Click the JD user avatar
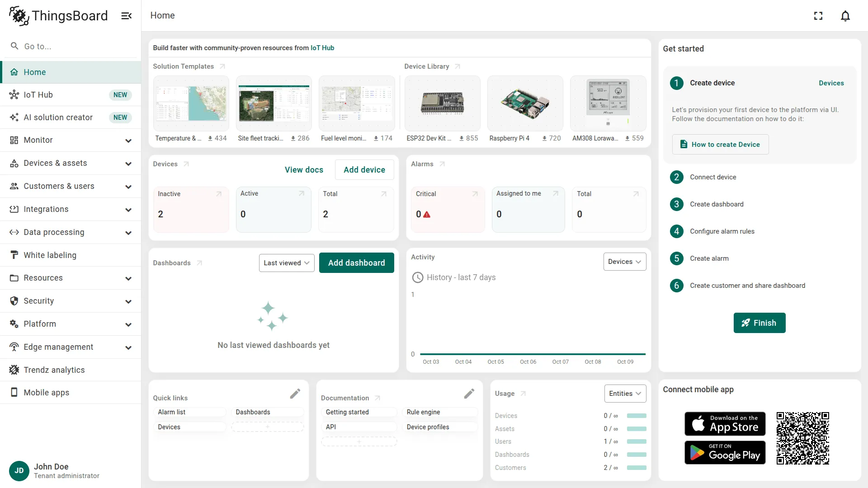 [19, 471]
